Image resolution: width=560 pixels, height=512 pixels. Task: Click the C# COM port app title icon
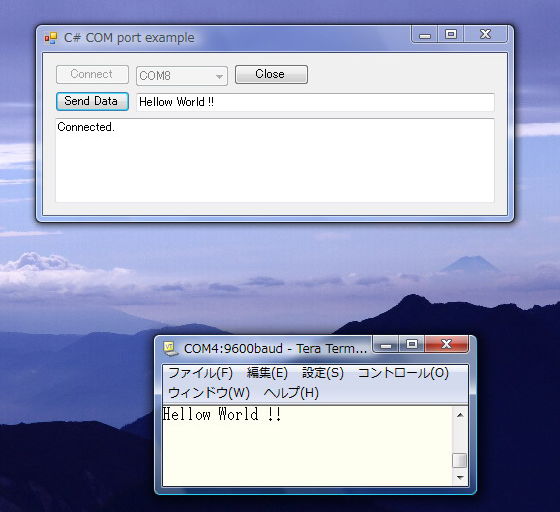point(51,38)
